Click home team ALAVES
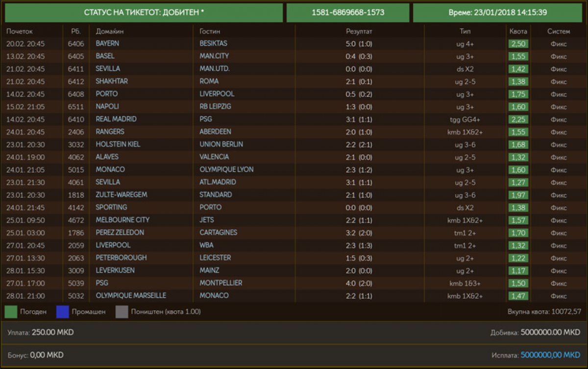 point(107,157)
